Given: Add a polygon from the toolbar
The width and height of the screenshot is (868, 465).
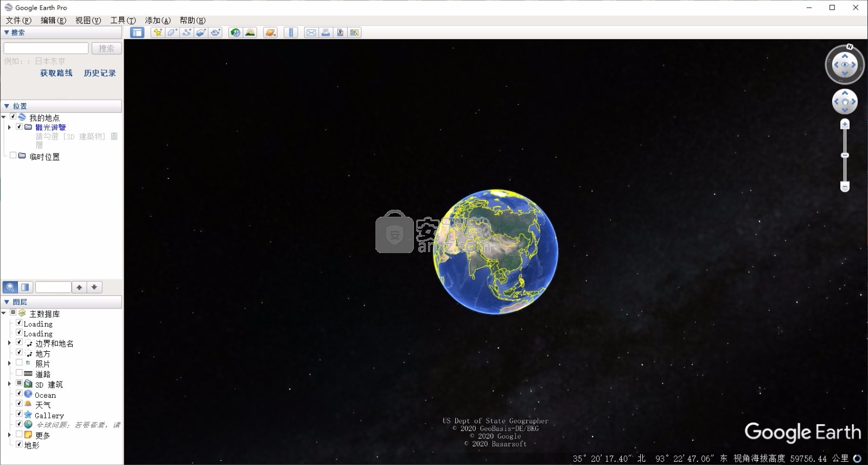Looking at the screenshot, I should tap(172, 33).
